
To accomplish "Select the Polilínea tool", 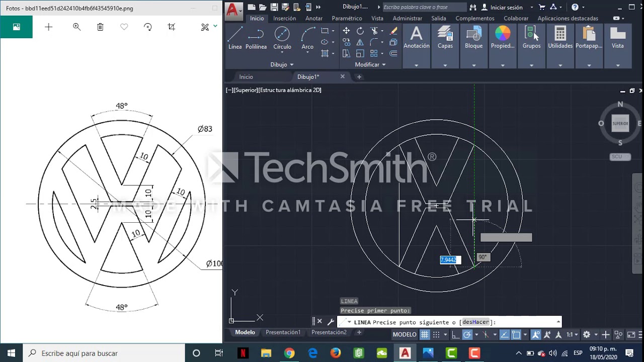I will pyautogui.click(x=256, y=38).
